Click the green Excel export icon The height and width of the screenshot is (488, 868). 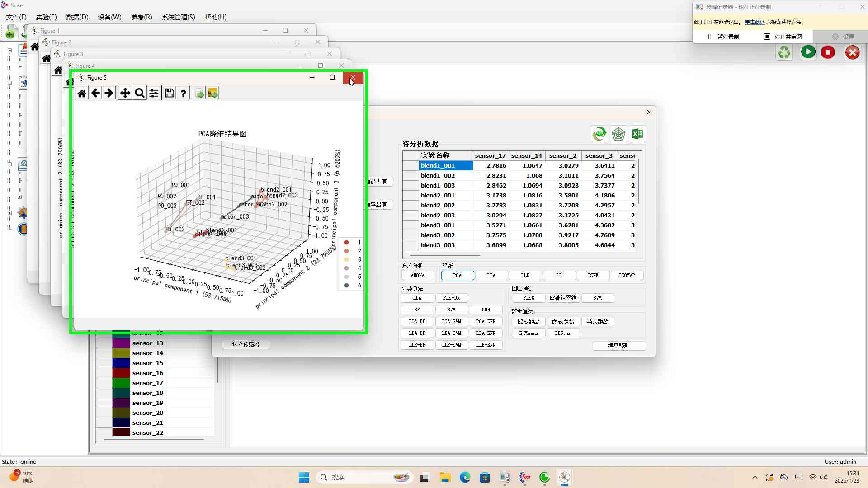(x=637, y=134)
